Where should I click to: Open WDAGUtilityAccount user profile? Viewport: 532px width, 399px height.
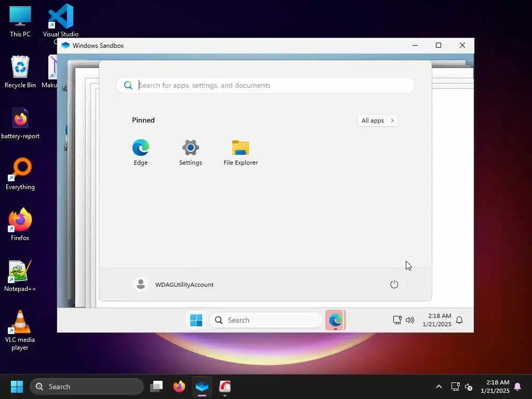point(174,284)
